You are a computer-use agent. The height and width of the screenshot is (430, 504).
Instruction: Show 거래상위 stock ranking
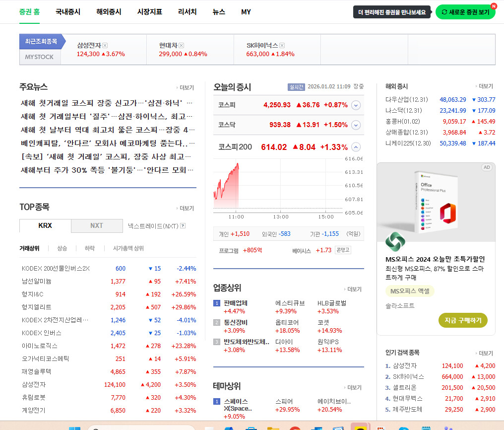pyautogui.click(x=29, y=248)
